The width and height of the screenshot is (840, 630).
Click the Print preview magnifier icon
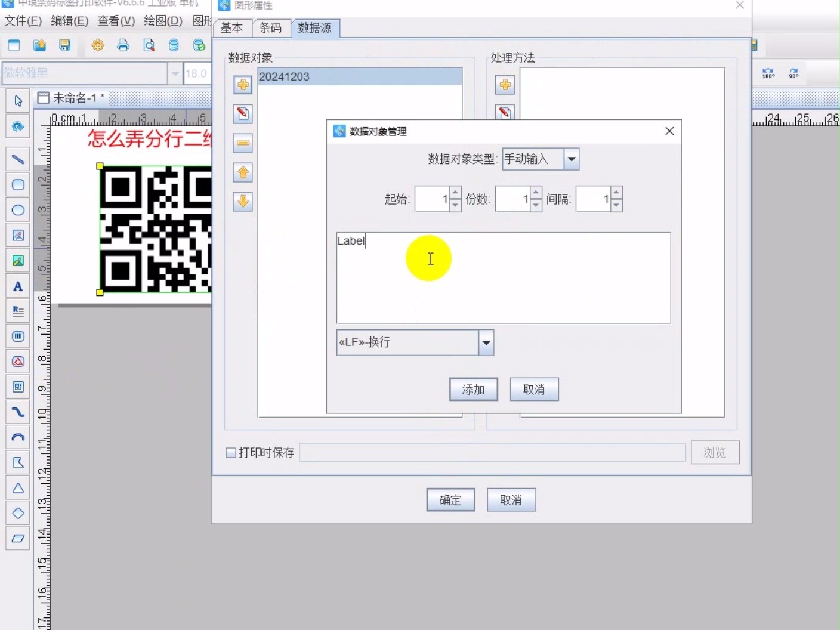149,45
